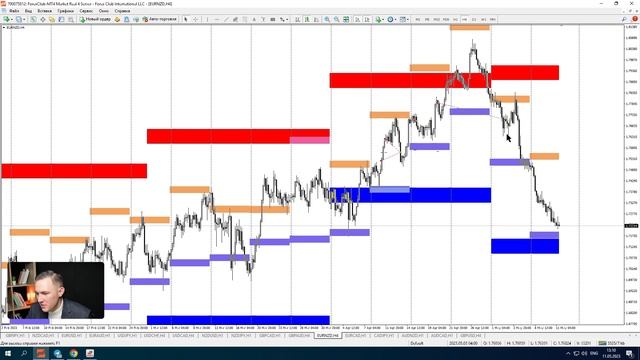
Task: Select the Trendline drawing tool
Action: tap(226, 19)
